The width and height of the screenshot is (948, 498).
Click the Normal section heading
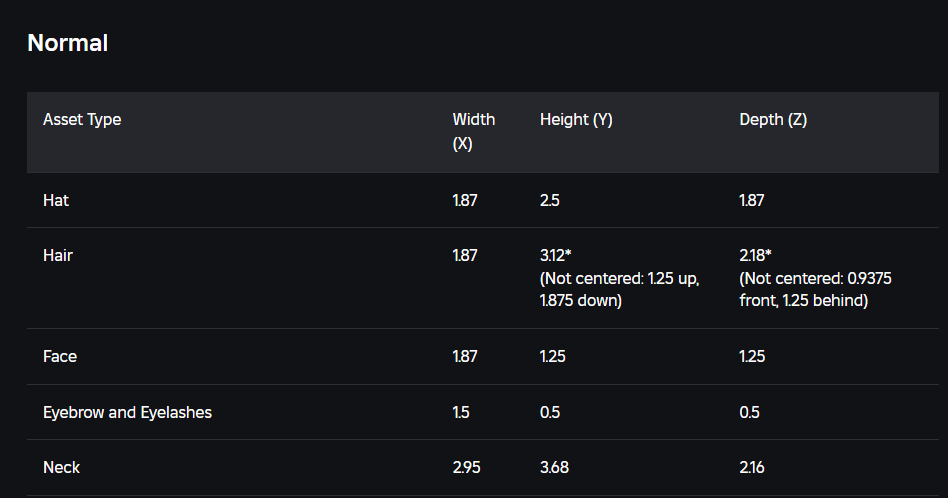pos(68,43)
